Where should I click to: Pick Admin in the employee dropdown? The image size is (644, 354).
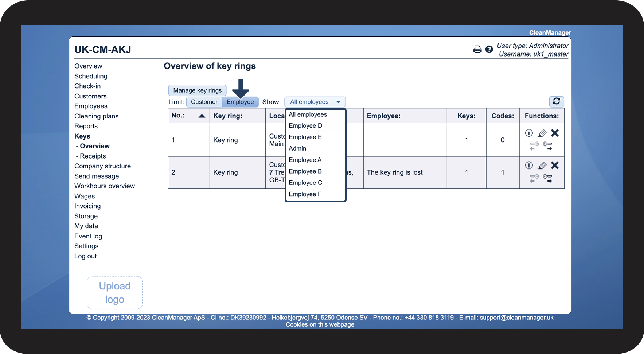coord(297,149)
